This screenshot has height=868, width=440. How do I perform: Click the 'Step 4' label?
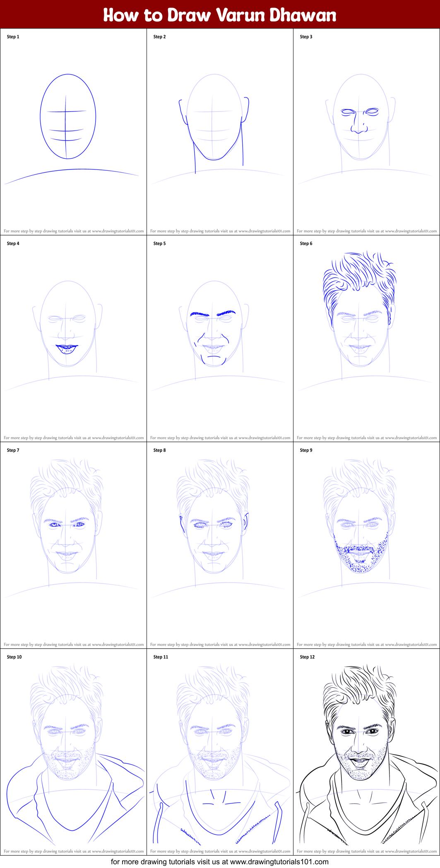(x=13, y=244)
